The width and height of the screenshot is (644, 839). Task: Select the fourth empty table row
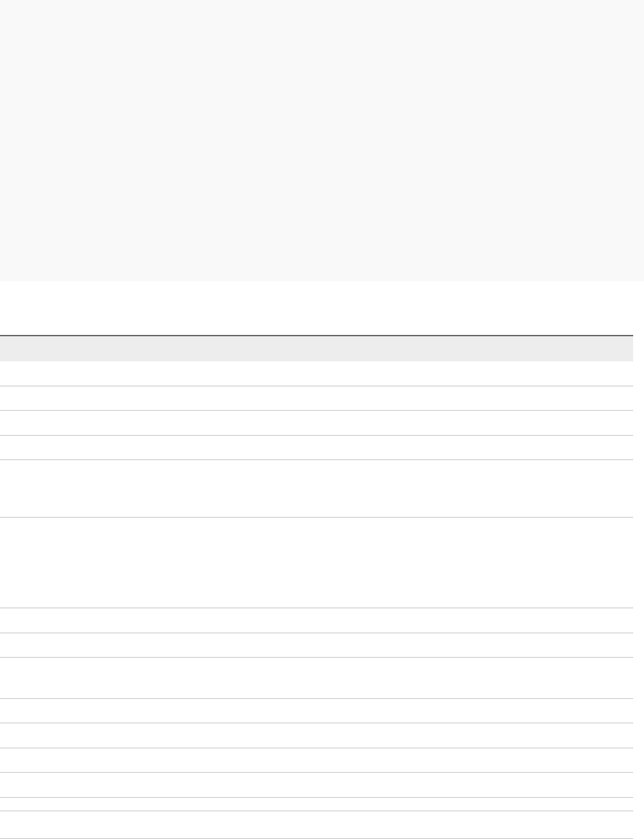pyautogui.click(x=317, y=447)
